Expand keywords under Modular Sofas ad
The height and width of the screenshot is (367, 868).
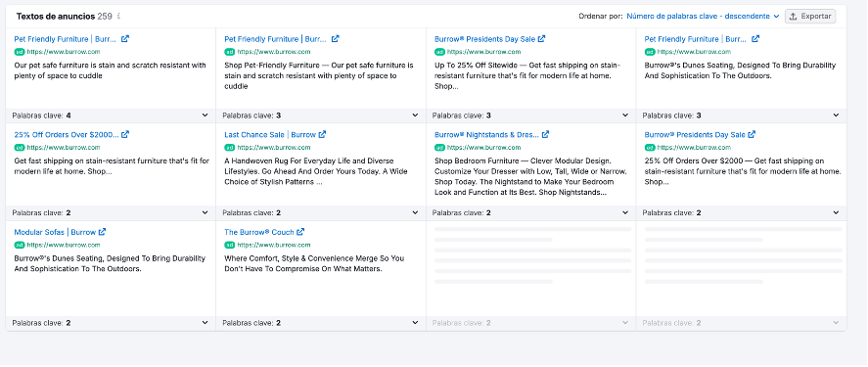(205, 323)
